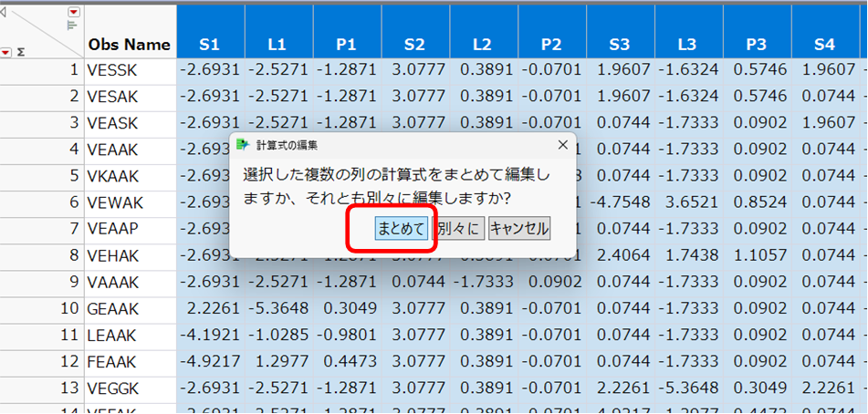
Task: Click the -4.7548 value in the VEWAK row
Action: point(620,202)
